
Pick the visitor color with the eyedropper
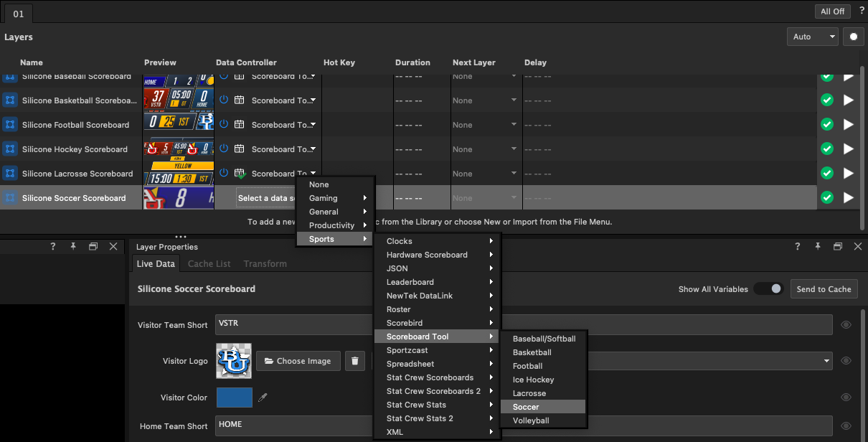tap(263, 398)
